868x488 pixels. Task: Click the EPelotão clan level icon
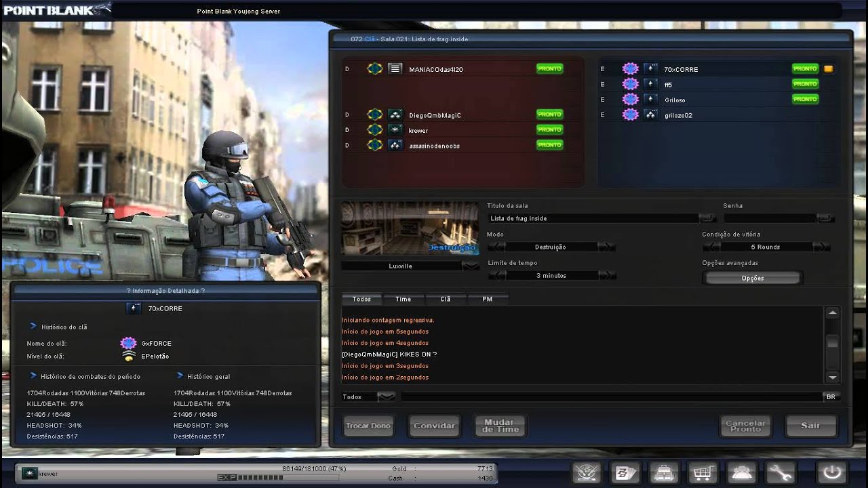(x=128, y=356)
